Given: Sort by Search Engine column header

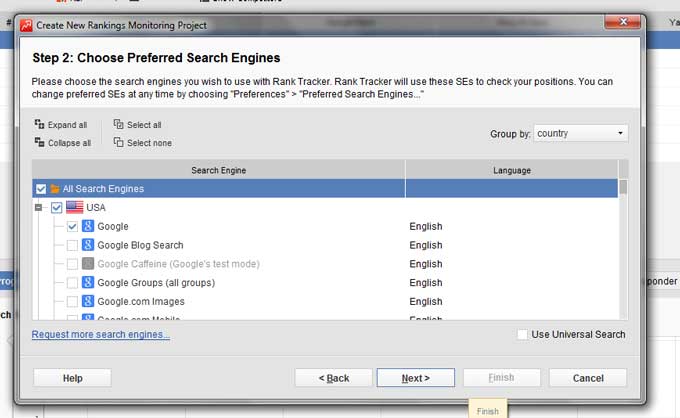Looking at the screenshot, I should point(218,170).
